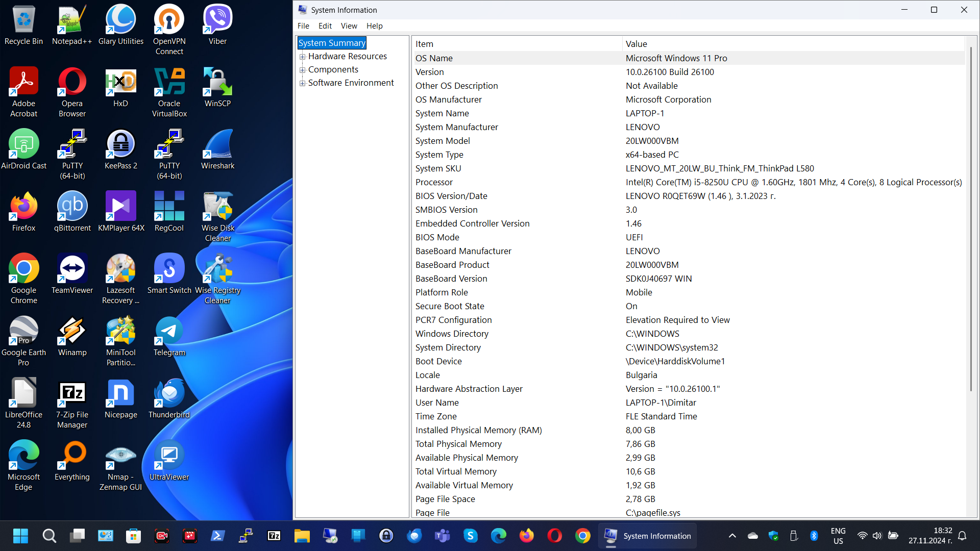Select the OS Name row
Image resolution: width=980 pixels, height=551 pixels.
coord(688,58)
